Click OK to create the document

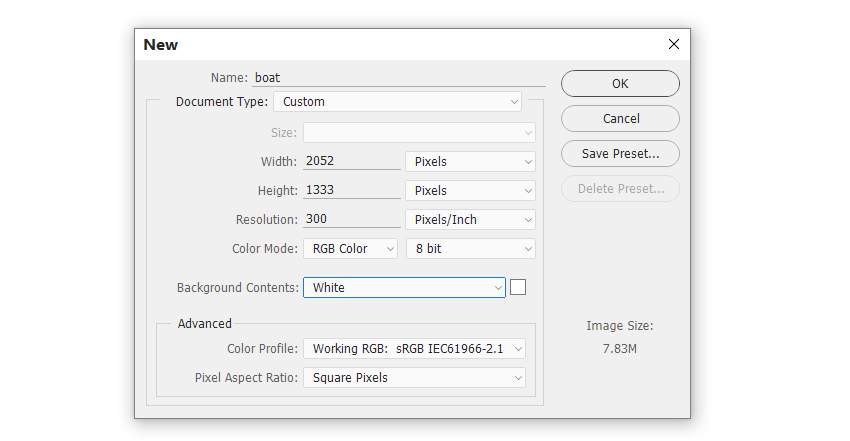[x=620, y=83]
